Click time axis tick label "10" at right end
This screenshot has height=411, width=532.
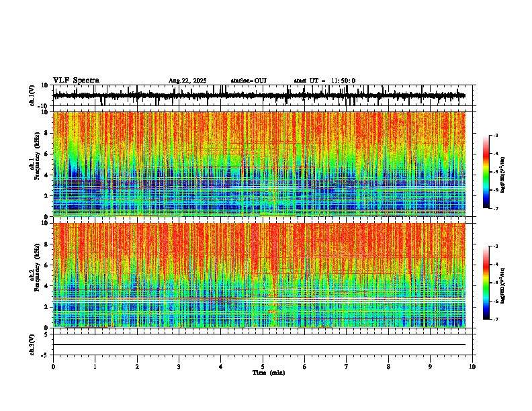(472, 367)
